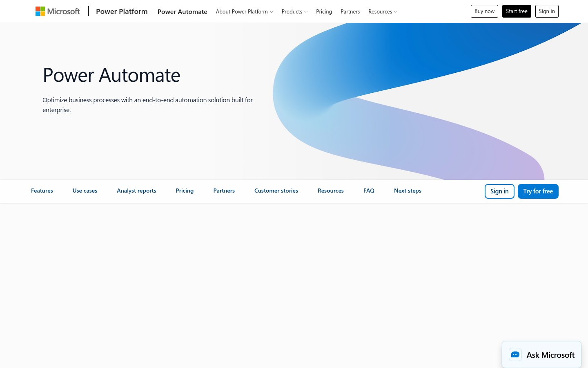This screenshot has height=368, width=588.
Task: Select Partners in the section navigation
Action: [x=224, y=191]
